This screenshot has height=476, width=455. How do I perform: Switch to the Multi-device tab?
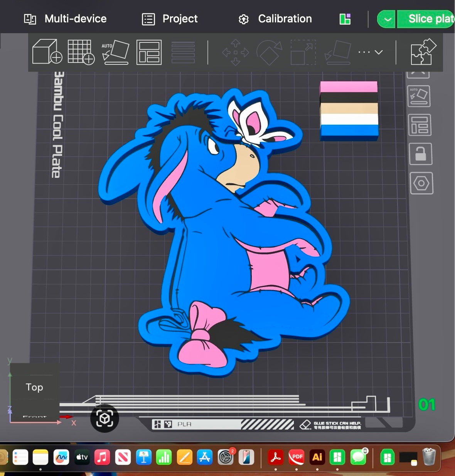pos(65,19)
